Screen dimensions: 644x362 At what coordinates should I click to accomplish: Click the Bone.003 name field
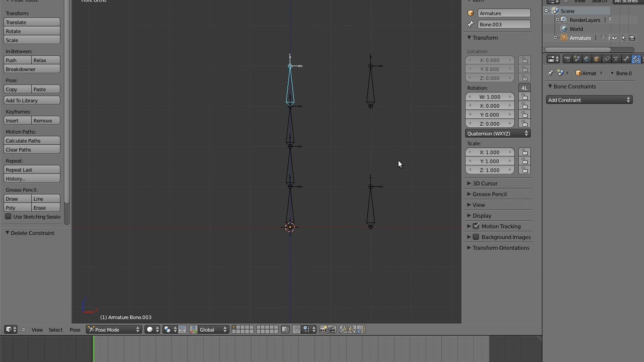504,24
